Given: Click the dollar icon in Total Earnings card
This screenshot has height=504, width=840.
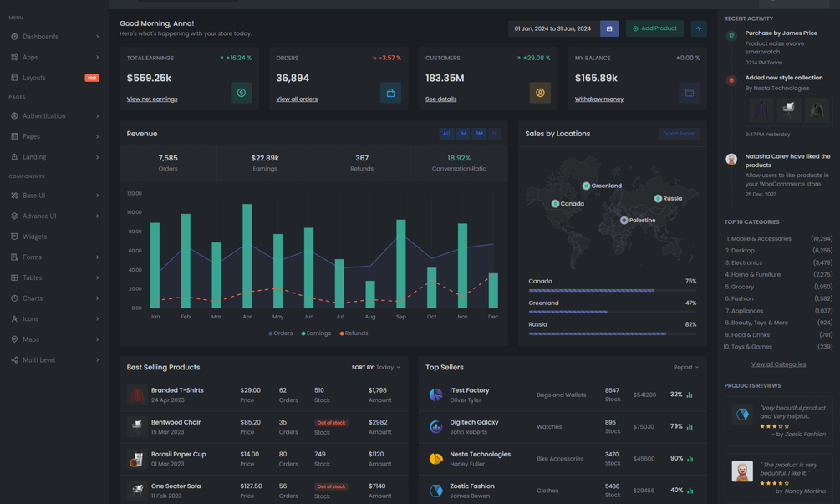Looking at the screenshot, I should [241, 93].
